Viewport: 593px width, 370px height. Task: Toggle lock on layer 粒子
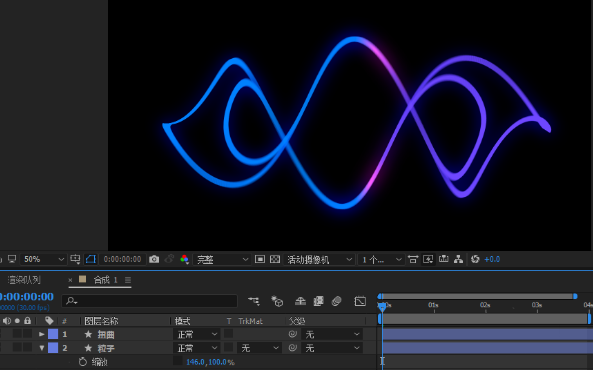(27, 347)
